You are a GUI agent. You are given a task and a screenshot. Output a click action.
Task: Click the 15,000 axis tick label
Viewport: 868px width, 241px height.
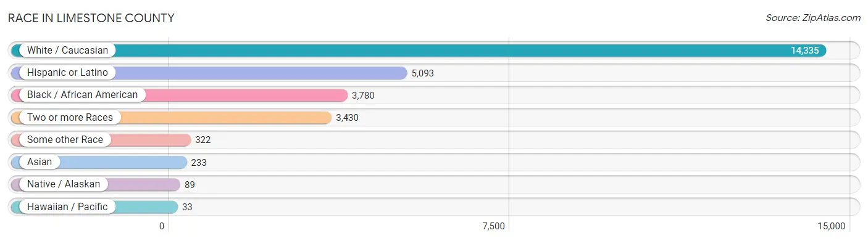831,226
